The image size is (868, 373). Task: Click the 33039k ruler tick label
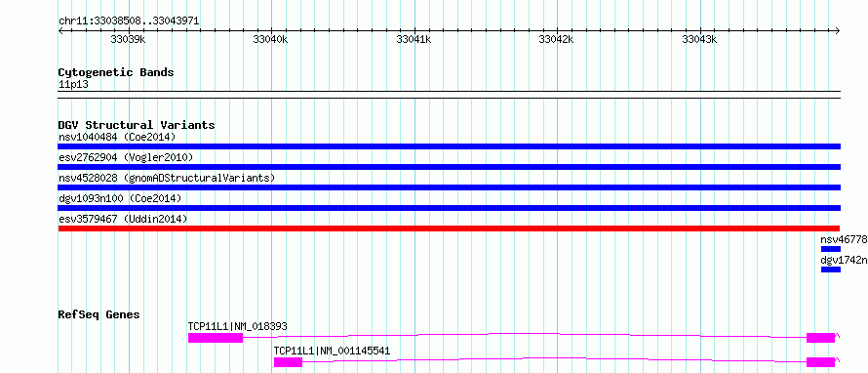[129, 39]
